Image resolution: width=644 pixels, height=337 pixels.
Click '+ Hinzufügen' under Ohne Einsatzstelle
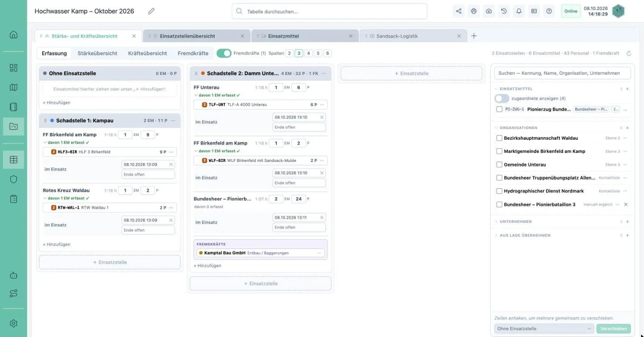tap(57, 103)
